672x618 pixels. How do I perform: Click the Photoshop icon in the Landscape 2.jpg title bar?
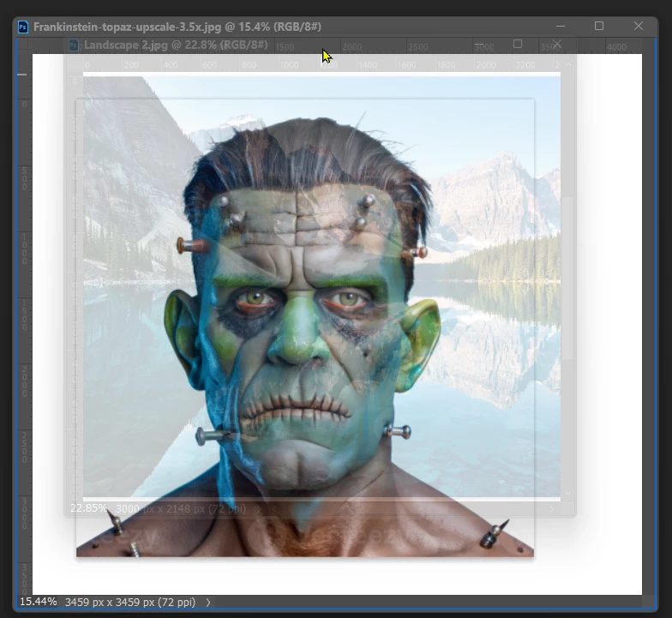click(x=74, y=45)
